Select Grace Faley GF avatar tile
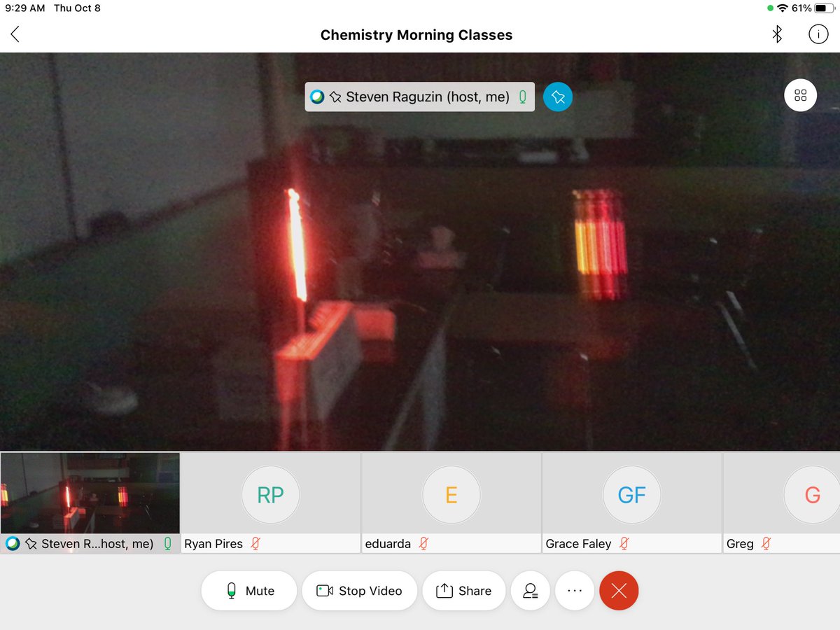 coord(632,495)
